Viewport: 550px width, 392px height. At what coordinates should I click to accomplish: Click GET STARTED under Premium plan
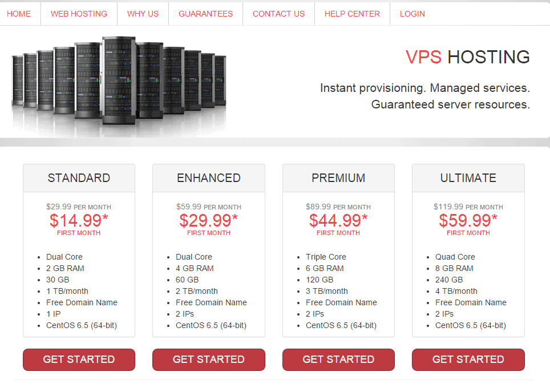coord(338,359)
